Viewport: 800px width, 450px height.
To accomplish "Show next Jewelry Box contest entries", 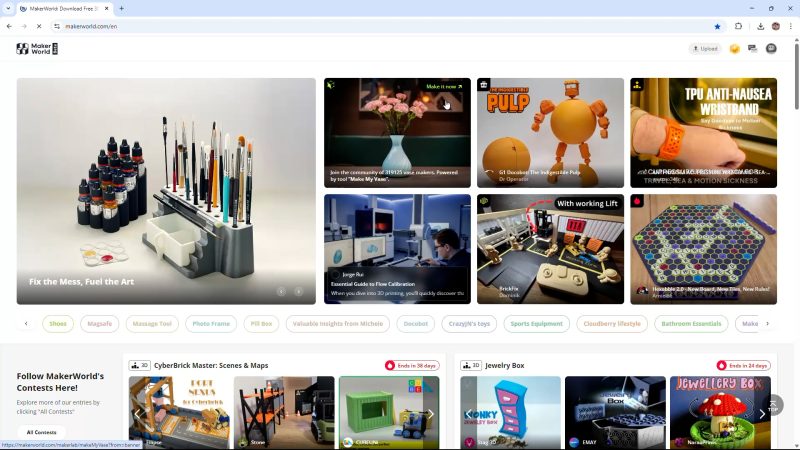I will coord(762,414).
